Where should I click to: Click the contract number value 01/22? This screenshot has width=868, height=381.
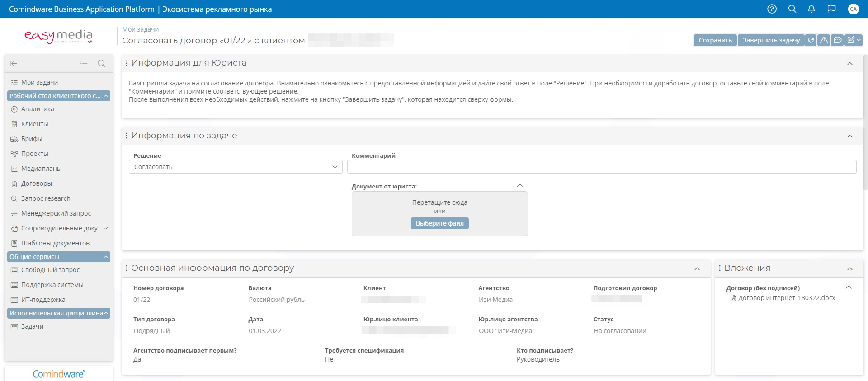142,300
